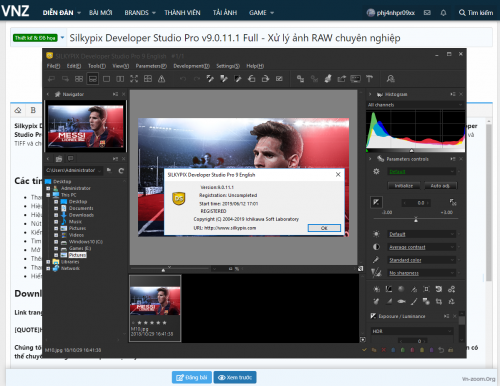Open the File menu

coord(53,66)
